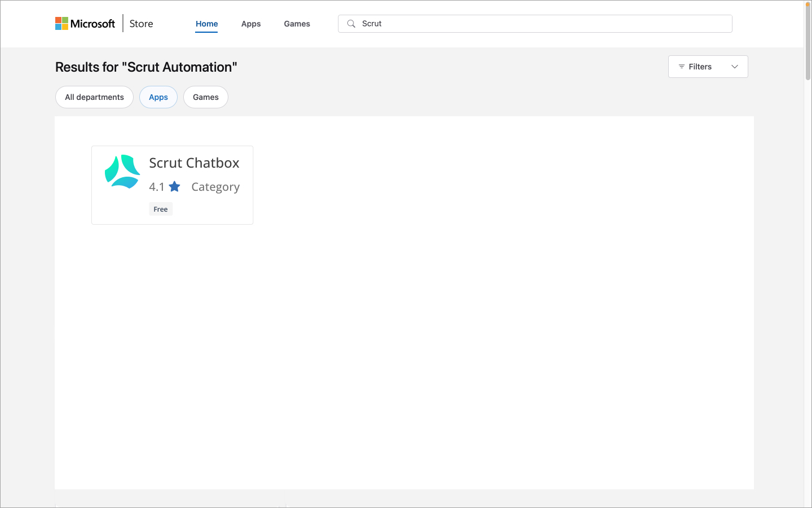Click the vertical scrollbar thumb

[x=808, y=42]
